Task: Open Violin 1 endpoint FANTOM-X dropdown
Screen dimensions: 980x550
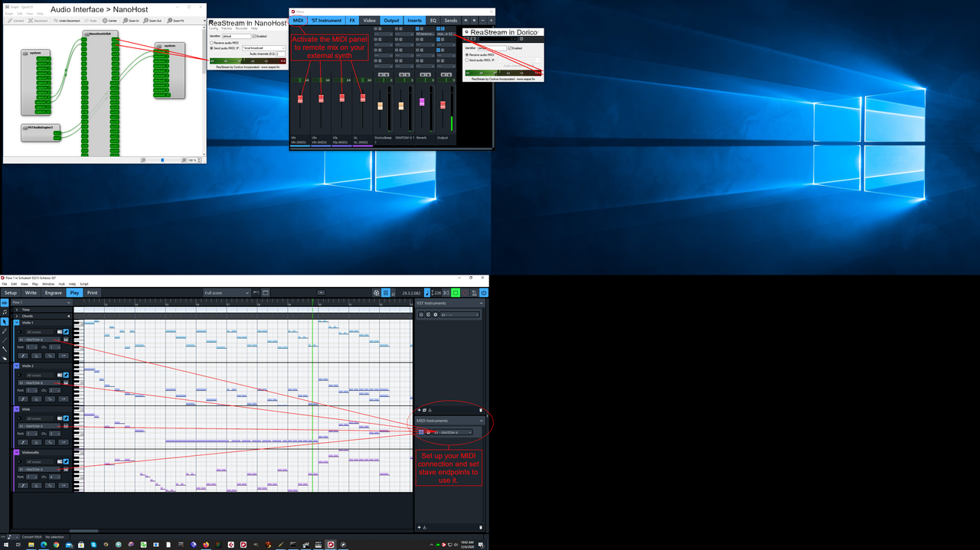Action: click(39, 340)
